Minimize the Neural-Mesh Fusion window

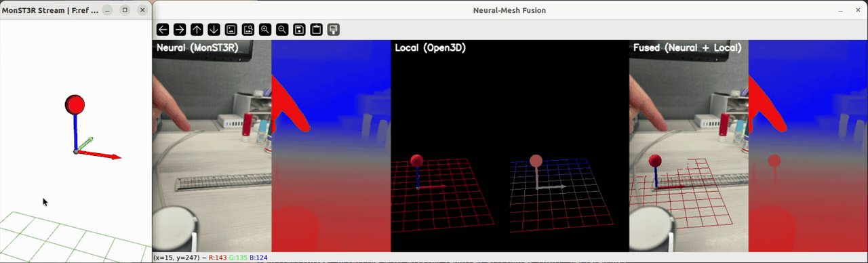coord(840,10)
